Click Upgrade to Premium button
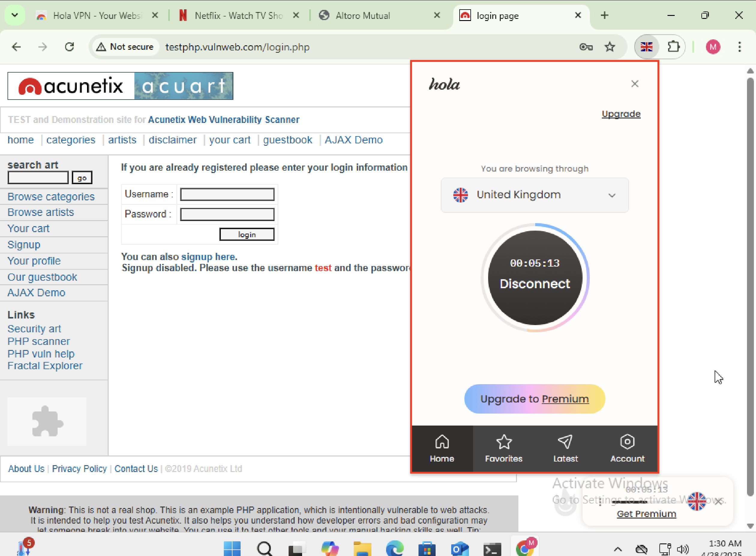The height and width of the screenshot is (556, 756). pos(535,399)
